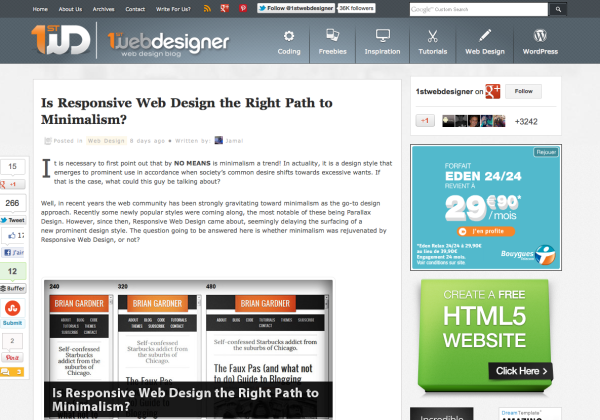
Task: Open the Archives menu item
Action: pos(104,8)
